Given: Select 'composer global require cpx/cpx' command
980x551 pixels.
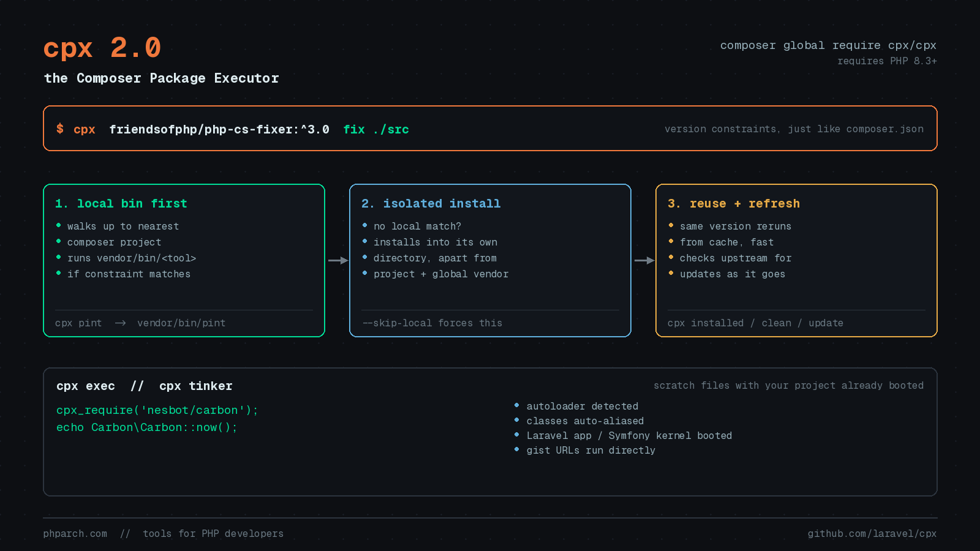Looking at the screenshot, I should (x=828, y=45).
